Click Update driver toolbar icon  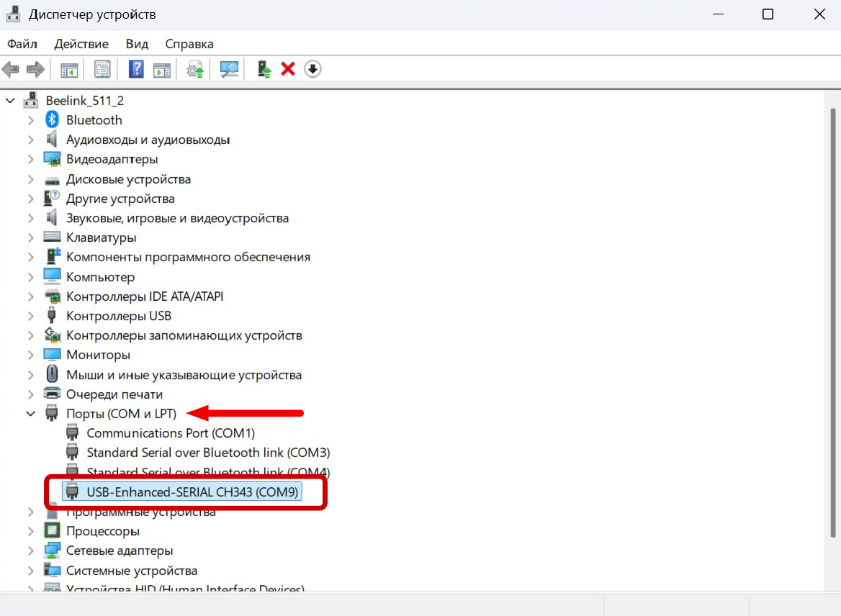195,69
